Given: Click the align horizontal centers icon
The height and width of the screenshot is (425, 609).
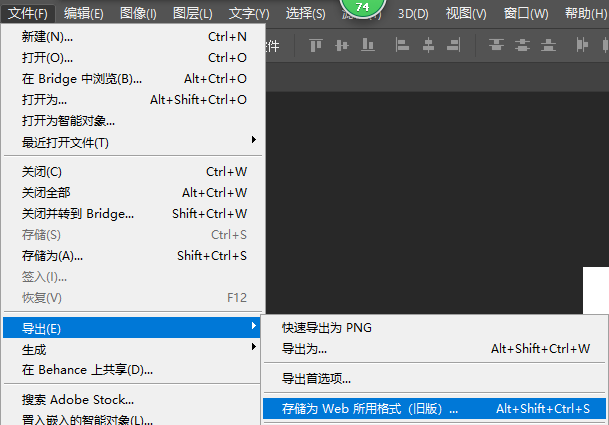Looking at the screenshot, I should 428,45.
